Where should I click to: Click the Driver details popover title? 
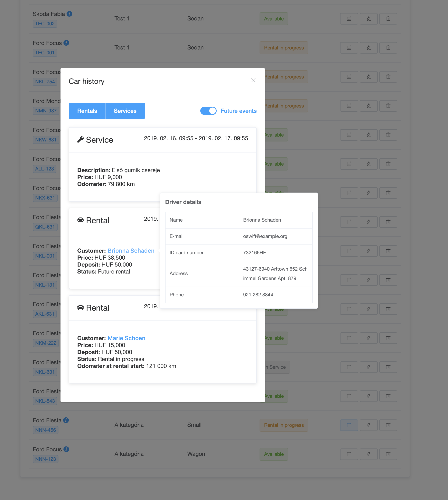tap(183, 202)
